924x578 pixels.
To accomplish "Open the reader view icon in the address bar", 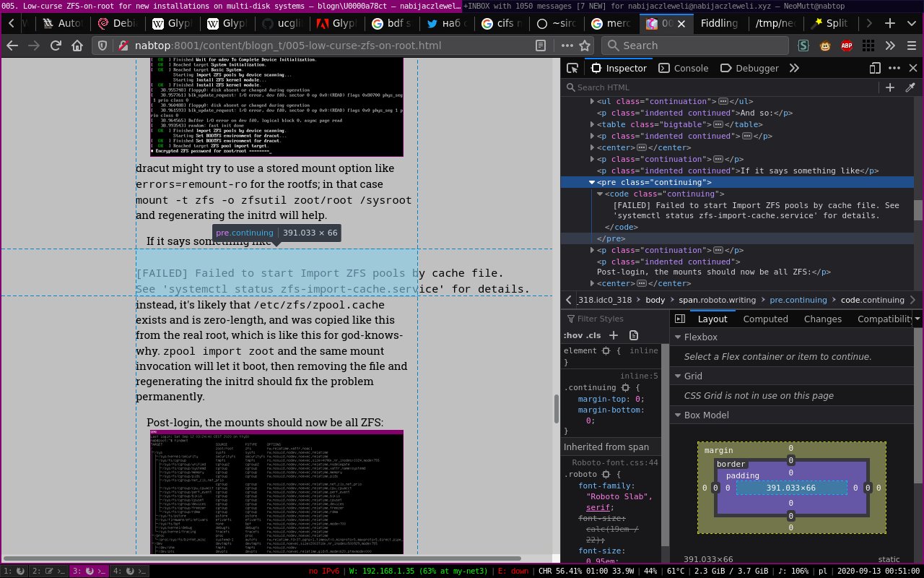I will coord(540,46).
